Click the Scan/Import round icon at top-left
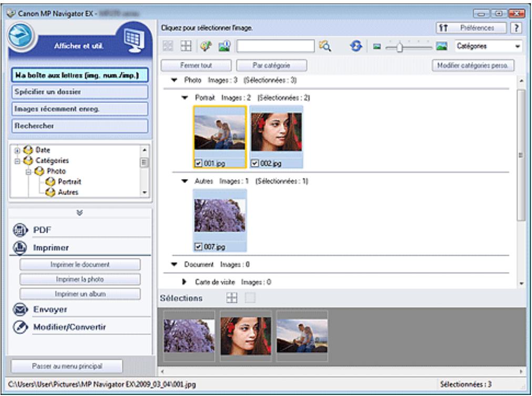 click(21, 36)
